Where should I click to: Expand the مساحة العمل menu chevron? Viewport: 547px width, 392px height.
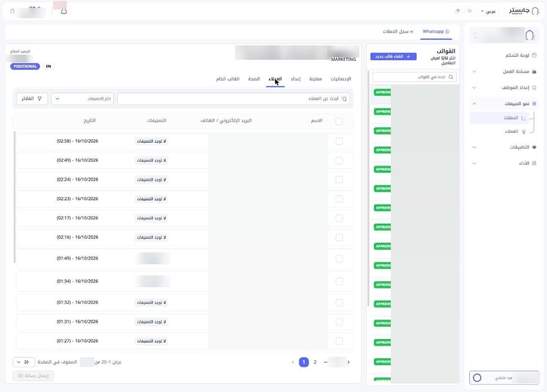(x=474, y=72)
